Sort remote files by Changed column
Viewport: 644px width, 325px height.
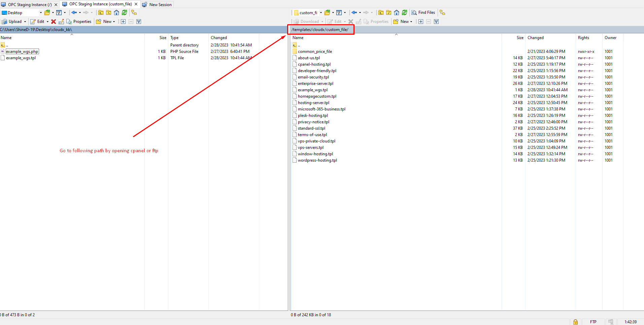point(535,38)
